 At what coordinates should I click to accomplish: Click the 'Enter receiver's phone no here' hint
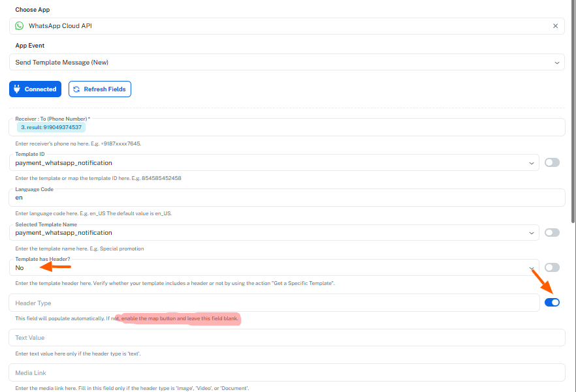(x=78, y=143)
